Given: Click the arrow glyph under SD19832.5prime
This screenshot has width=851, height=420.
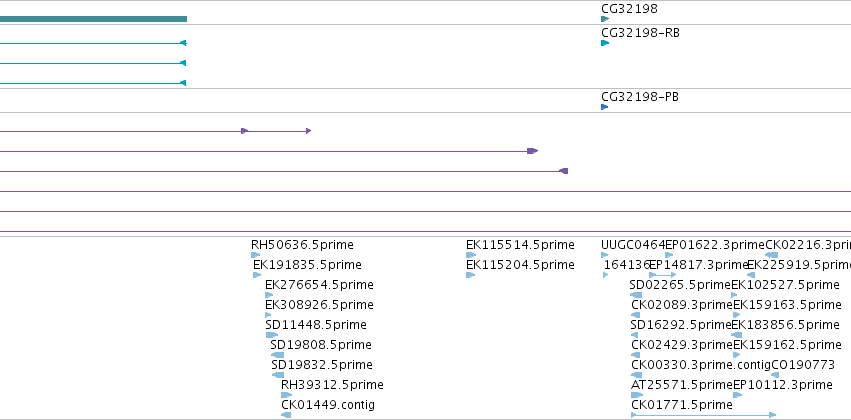Looking at the screenshot, I should [x=278, y=375].
